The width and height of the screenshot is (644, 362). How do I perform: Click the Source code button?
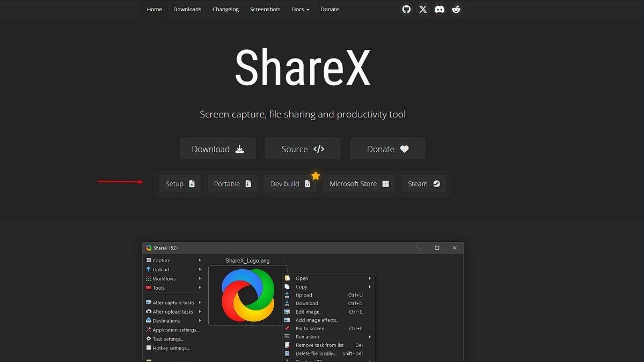tap(303, 149)
